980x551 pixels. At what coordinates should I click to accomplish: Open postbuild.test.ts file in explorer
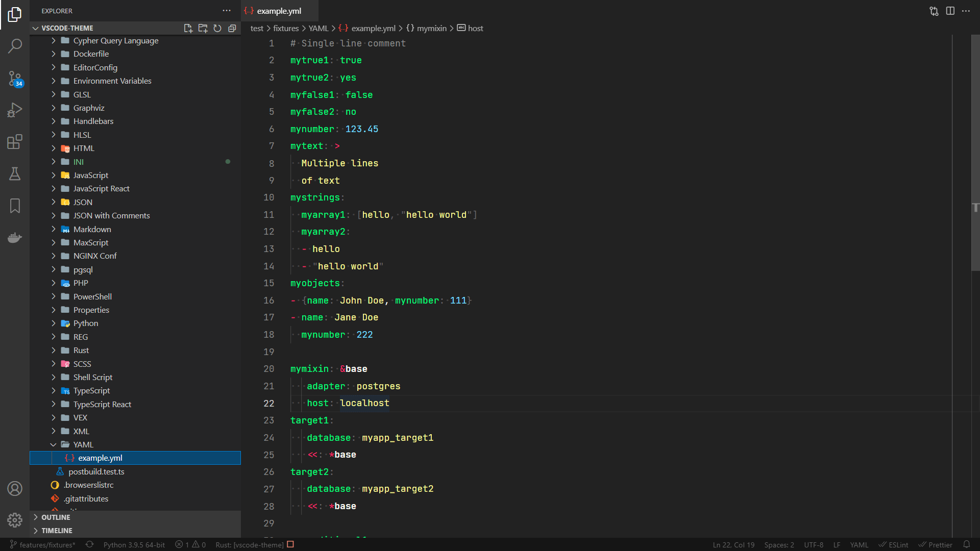click(x=96, y=471)
